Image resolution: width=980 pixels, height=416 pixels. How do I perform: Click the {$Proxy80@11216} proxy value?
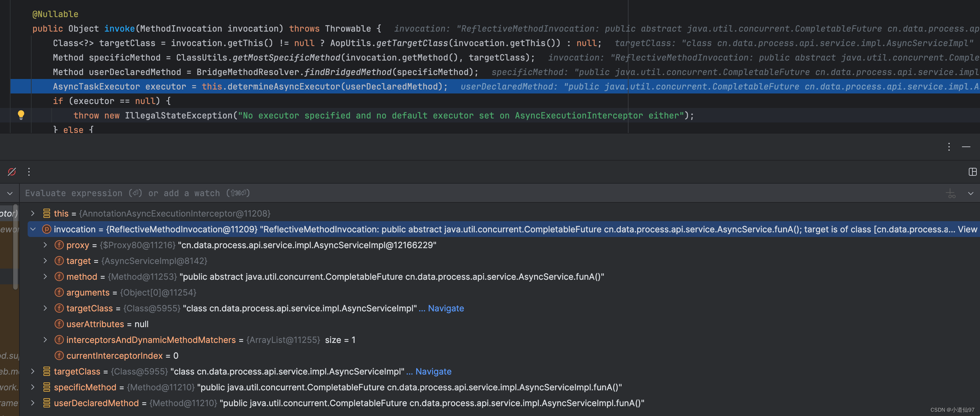137,245
